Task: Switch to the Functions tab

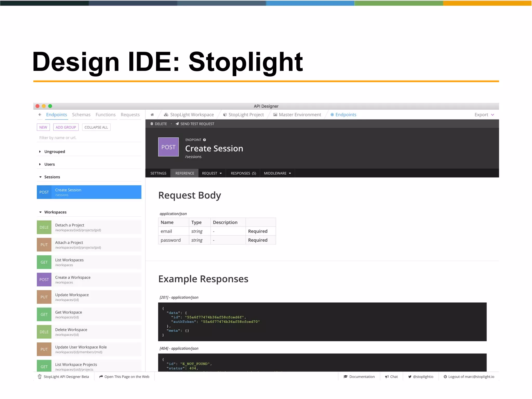Action: (105, 115)
